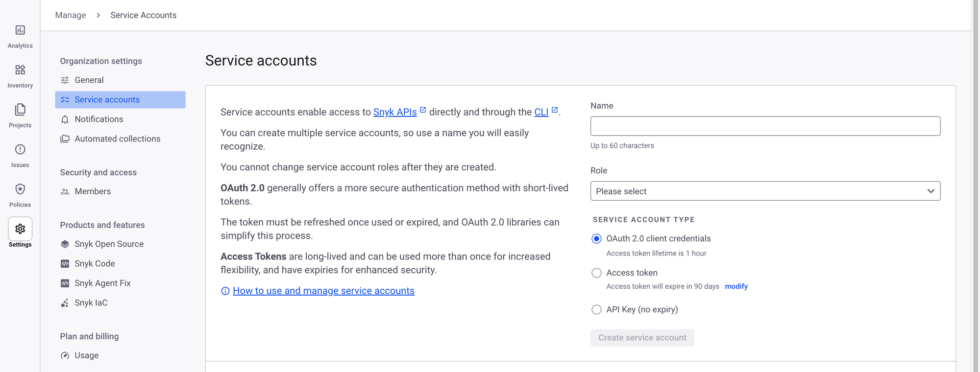Click the Snyk Agent Fix icon

point(65,283)
